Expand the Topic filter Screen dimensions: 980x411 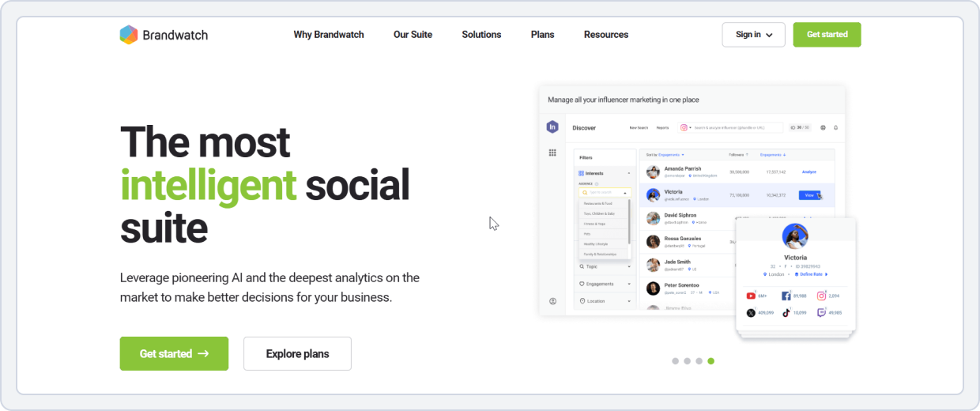coord(605,266)
